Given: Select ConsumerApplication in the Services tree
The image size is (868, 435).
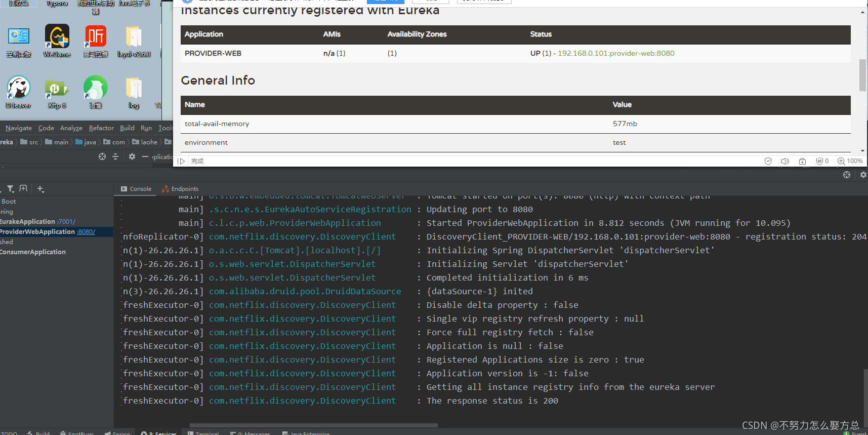Looking at the screenshot, I should pyautogui.click(x=33, y=252).
